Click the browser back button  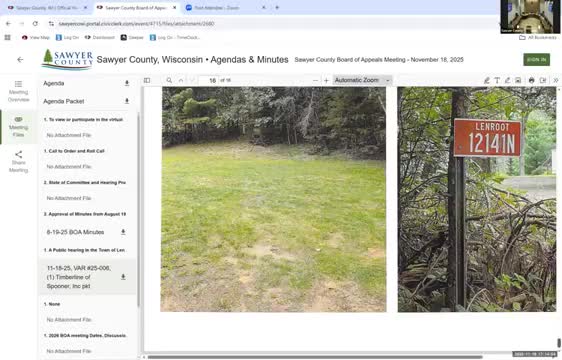(8, 24)
